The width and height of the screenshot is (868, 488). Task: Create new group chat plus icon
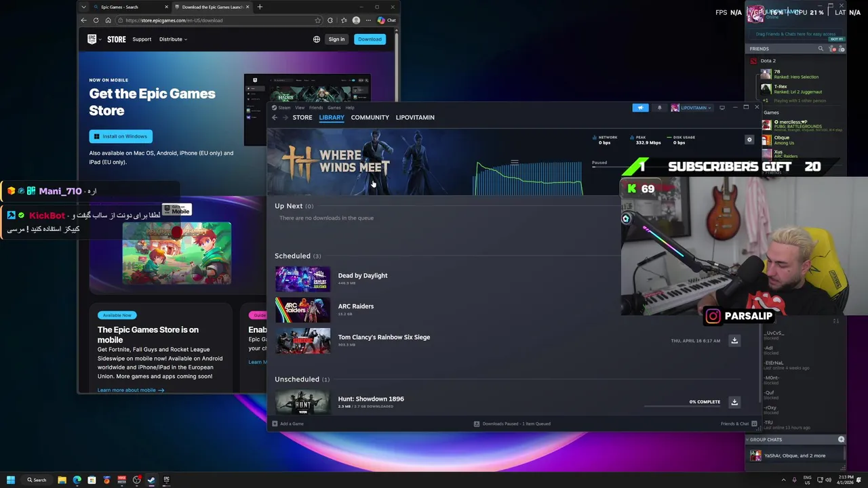point(842,440)
